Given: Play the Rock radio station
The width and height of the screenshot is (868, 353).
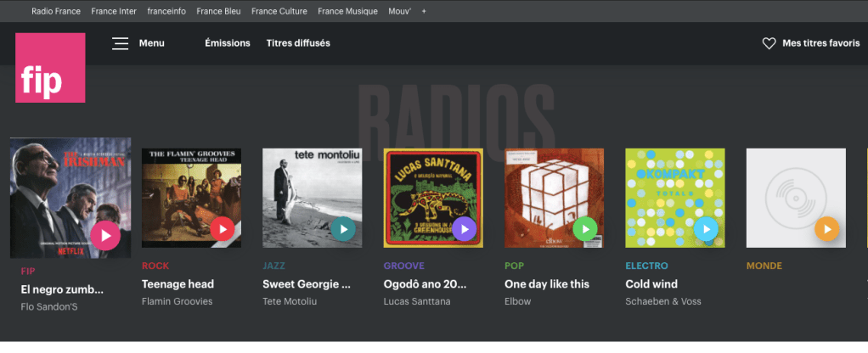Looking at the screenshot, I should [x=222, y=228].
